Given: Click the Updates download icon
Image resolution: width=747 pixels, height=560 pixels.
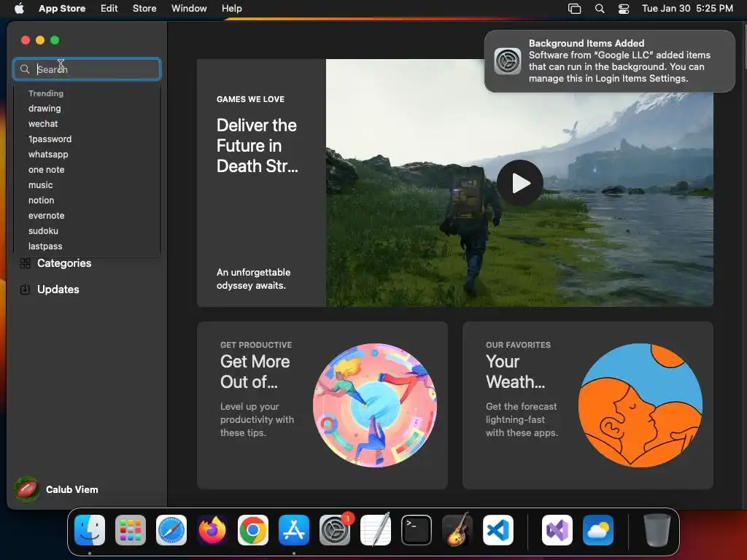Looking at the screenshot, I should tap(26, 289).
